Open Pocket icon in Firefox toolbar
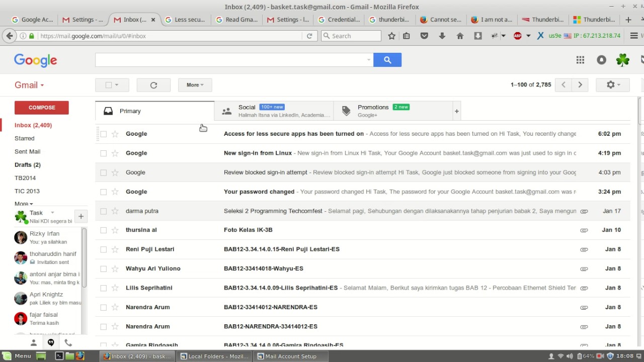Viewport: 644px width, 362px height. 424,36
